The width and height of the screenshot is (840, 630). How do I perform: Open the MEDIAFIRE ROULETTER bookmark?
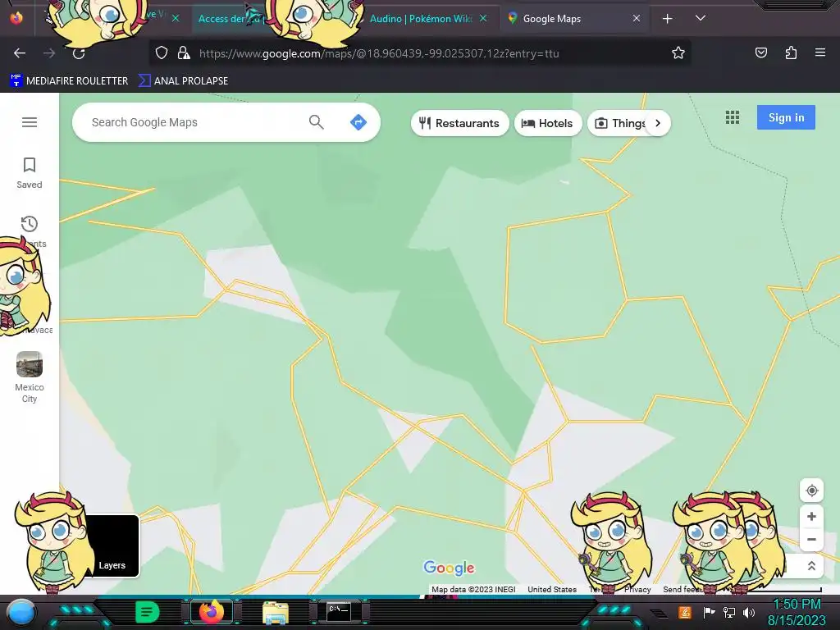[69, 81]
